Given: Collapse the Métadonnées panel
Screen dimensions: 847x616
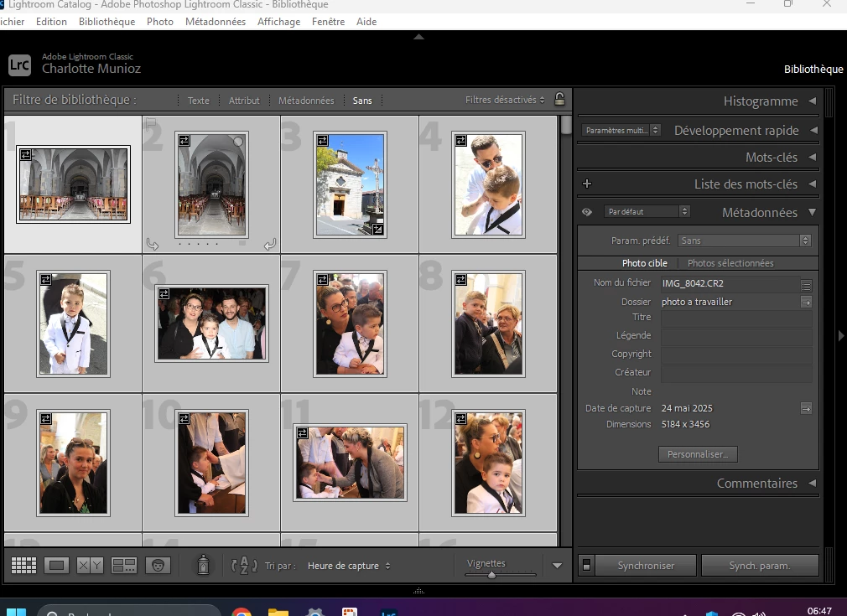Looking at the screenshot, I should (x=812, y=212).
